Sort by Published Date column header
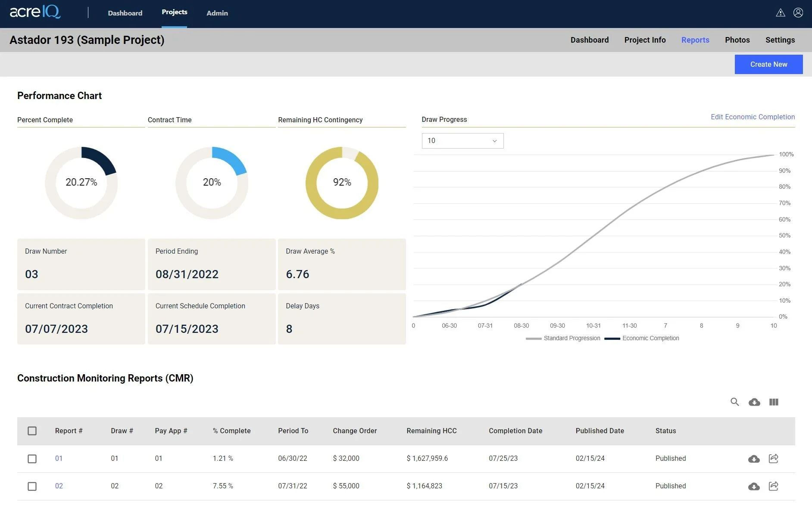The image size is (812, 509). (x=600, y=431)
